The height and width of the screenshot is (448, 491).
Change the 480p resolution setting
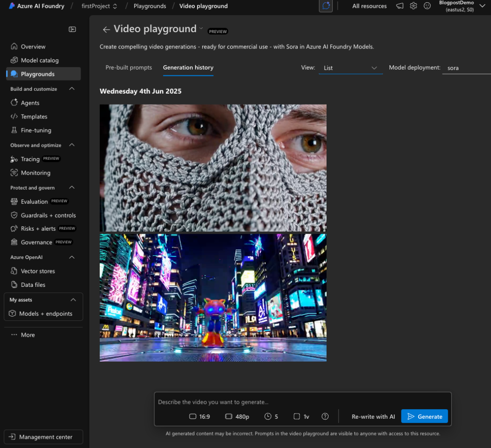[x=237, y=416]
